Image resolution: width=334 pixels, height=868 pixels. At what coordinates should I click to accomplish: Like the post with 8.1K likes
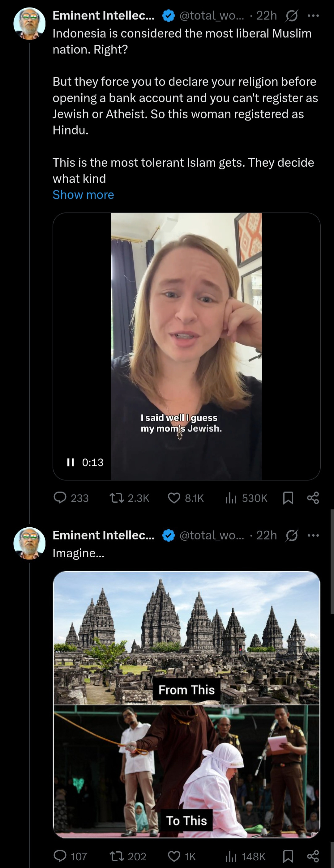pyautogui.click(x=186, y=498)
